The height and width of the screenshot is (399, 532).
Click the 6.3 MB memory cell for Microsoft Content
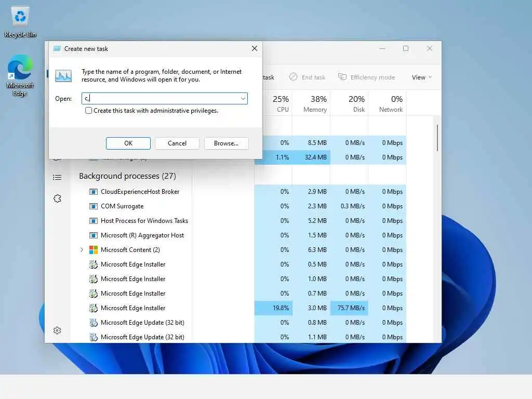(312, 250)
